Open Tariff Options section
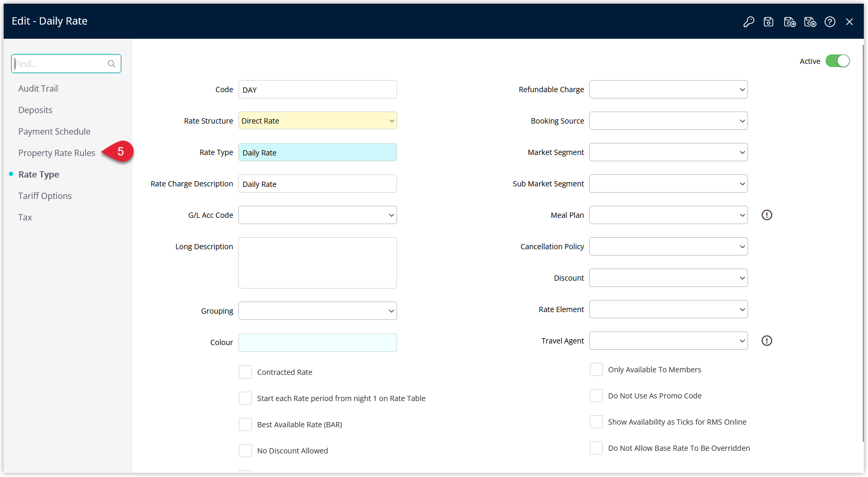Screen dimensions: 868x477 tap(45, 196)
